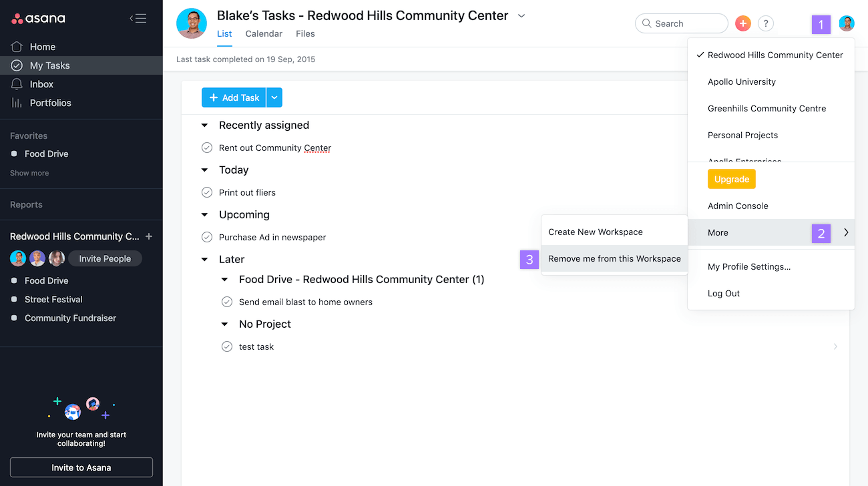
Task: Open Inbox via the bell icon
Action: point(17,84)
